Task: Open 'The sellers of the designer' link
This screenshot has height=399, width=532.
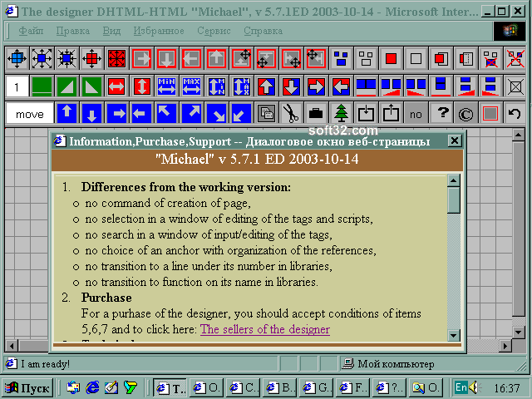Action: coord(265,329)
